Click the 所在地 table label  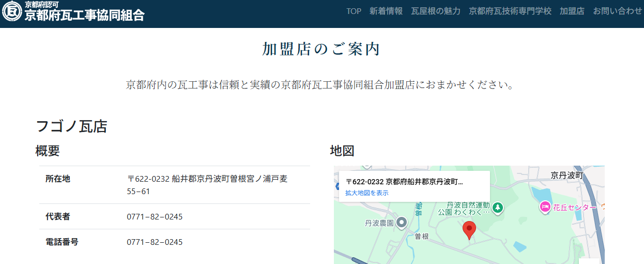[58, 179]
